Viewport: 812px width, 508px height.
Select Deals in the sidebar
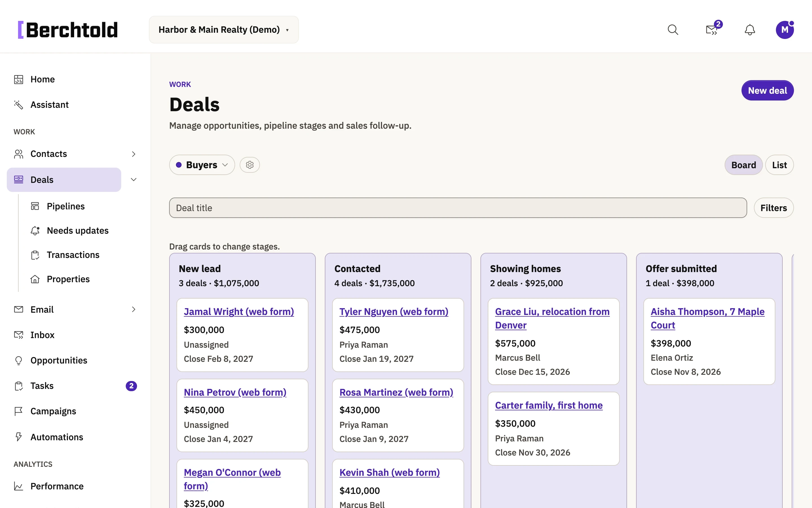pos(64,180)
